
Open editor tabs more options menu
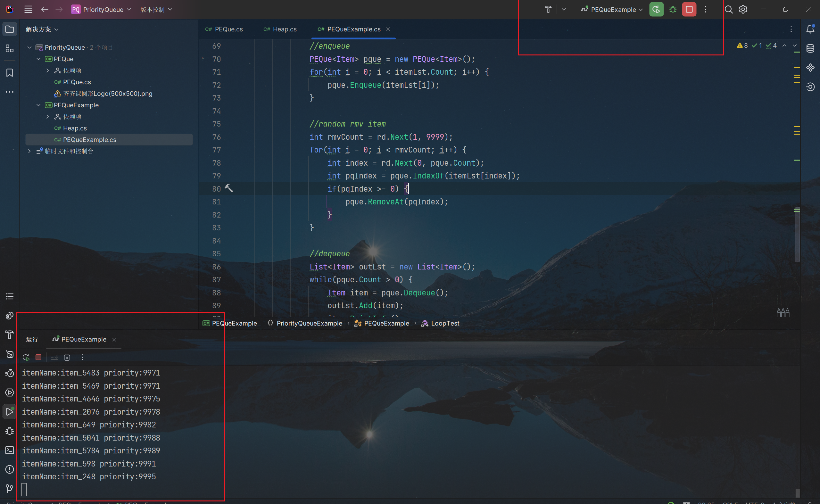[791, 29]
